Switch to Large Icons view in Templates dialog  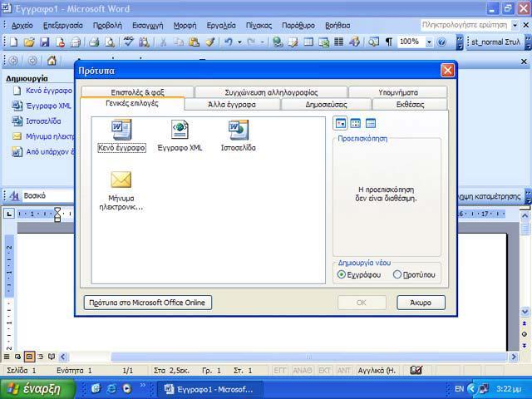pos(340,124)
